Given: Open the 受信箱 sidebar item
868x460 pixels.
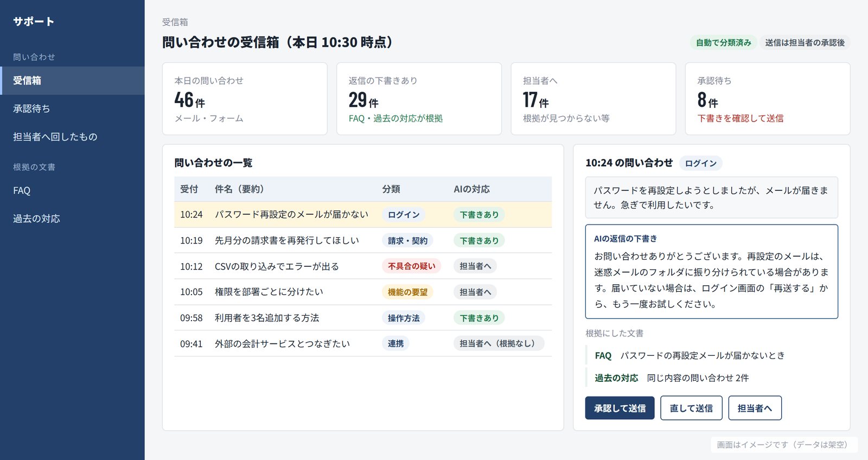Looking at the screenshot, I should pos(72,81).
